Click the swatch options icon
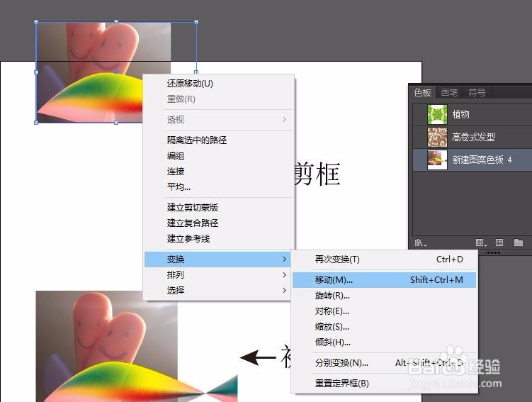532x402 pixels. (499, 242)
